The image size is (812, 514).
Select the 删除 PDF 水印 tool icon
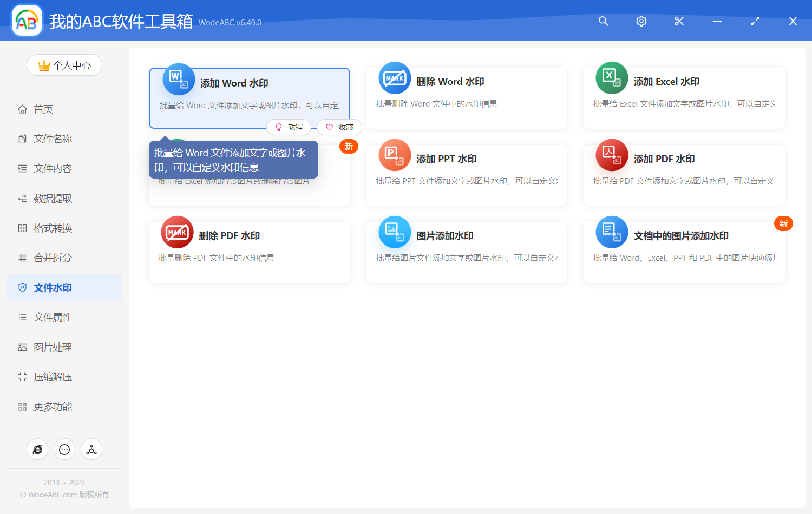(178, 232)
